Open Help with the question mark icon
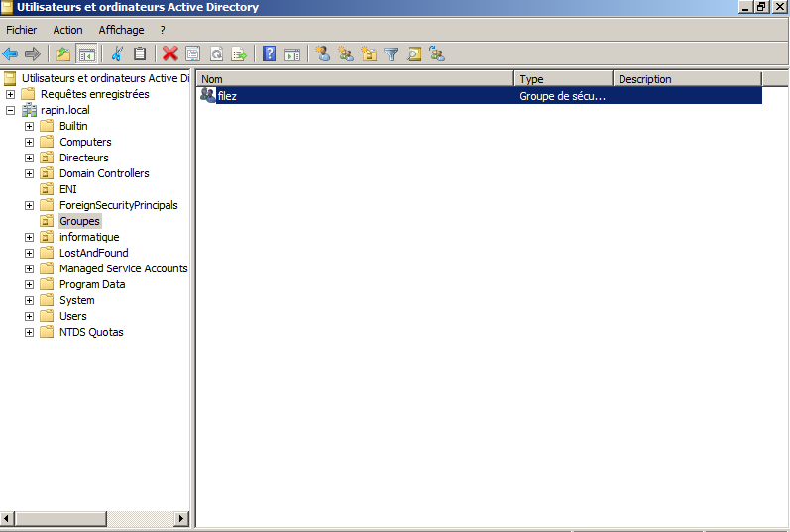 pos(270,53)
